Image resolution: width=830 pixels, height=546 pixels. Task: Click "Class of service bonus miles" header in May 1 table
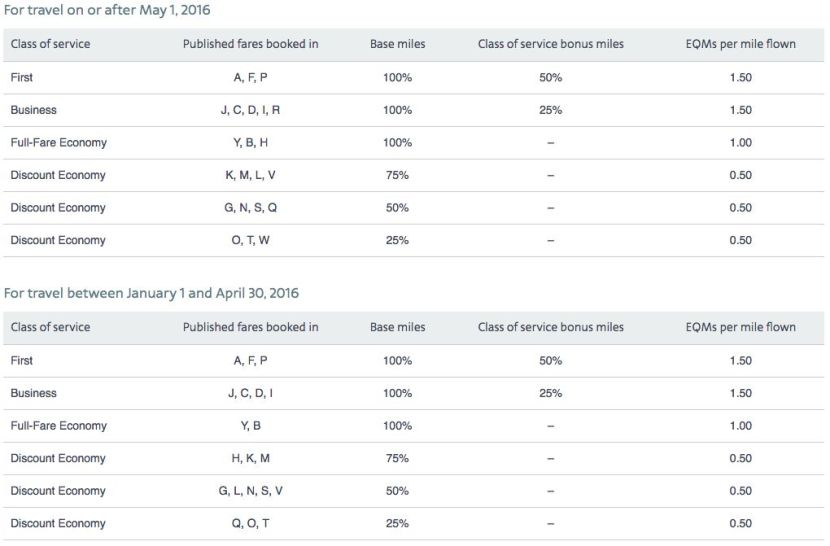click(x=550, y=45)
